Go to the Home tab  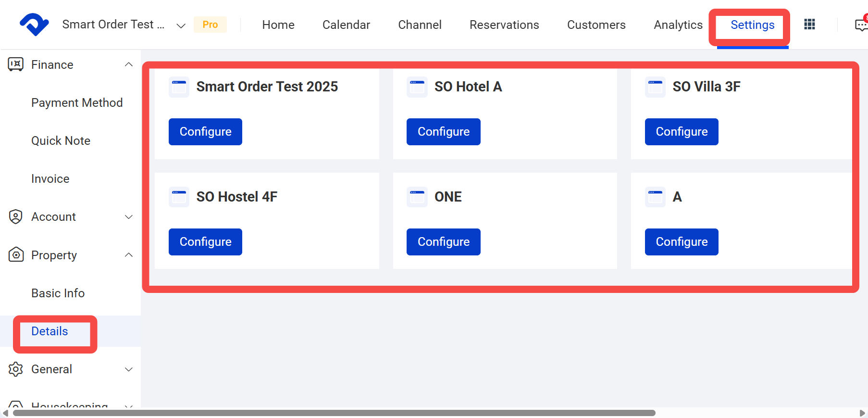[278, 25]
